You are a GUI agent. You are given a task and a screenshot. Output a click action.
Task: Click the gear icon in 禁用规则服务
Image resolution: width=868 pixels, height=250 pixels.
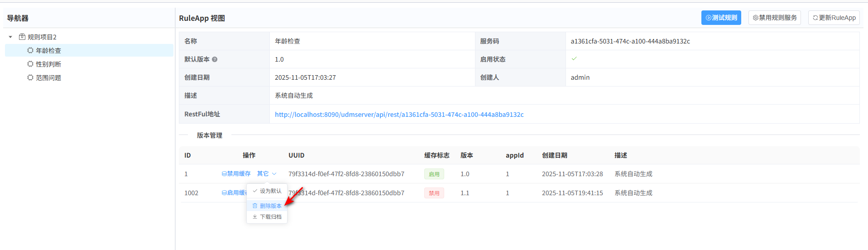[755, 18]
